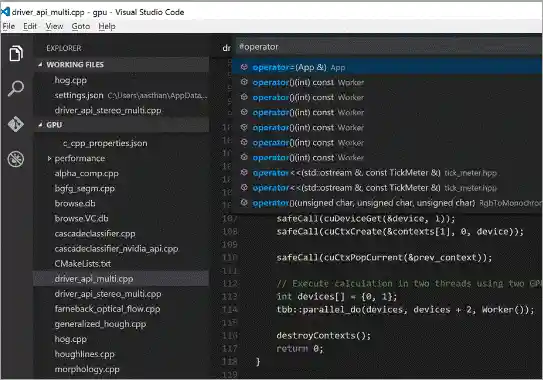Click symbol icon beside first TickMeter operator<<
Viewport: 543px width, 380px height.
(x=244, y=173)
